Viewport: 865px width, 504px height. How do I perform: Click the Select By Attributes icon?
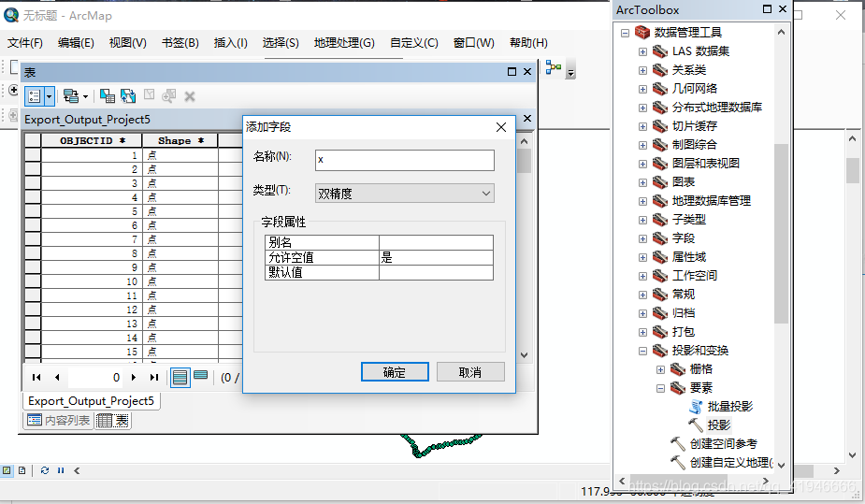108,95
